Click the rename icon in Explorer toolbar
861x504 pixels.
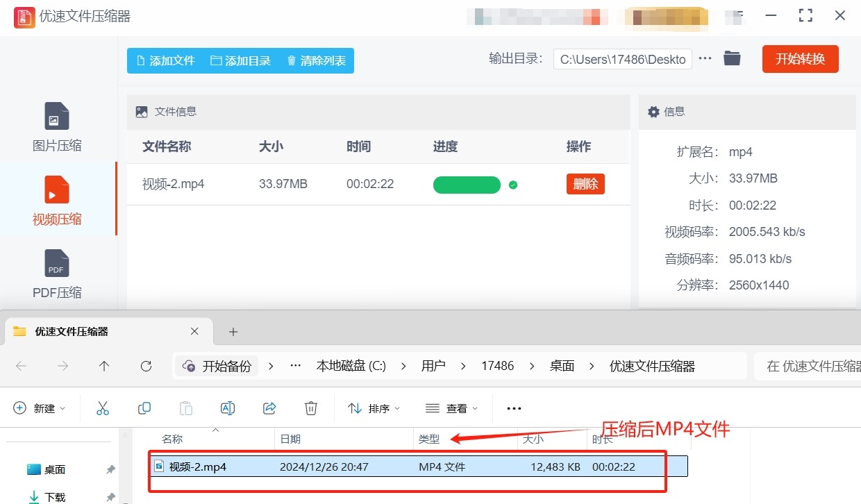(x=228, y=408)
